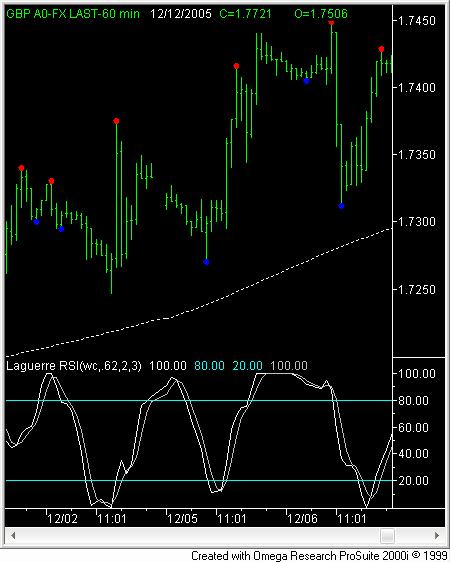
Task: Click the 12/12/2005 date text in header
Action: click(181, 14)
